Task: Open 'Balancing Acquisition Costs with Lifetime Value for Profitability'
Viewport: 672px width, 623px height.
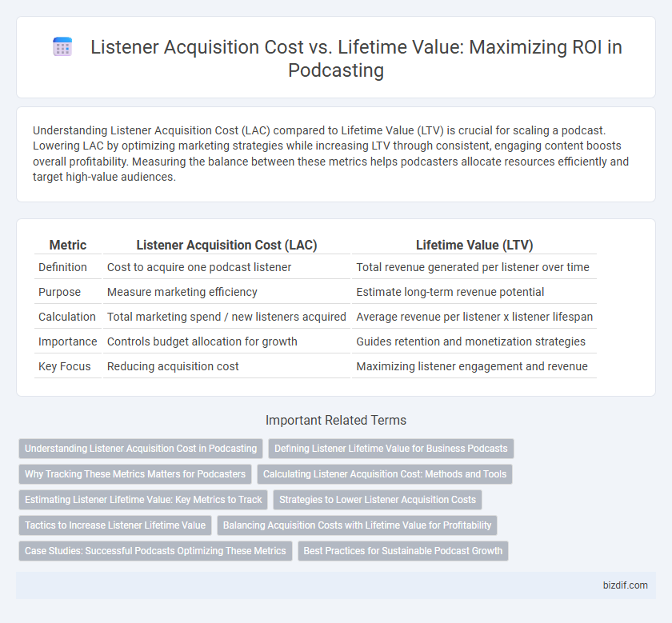Action: 357,525
